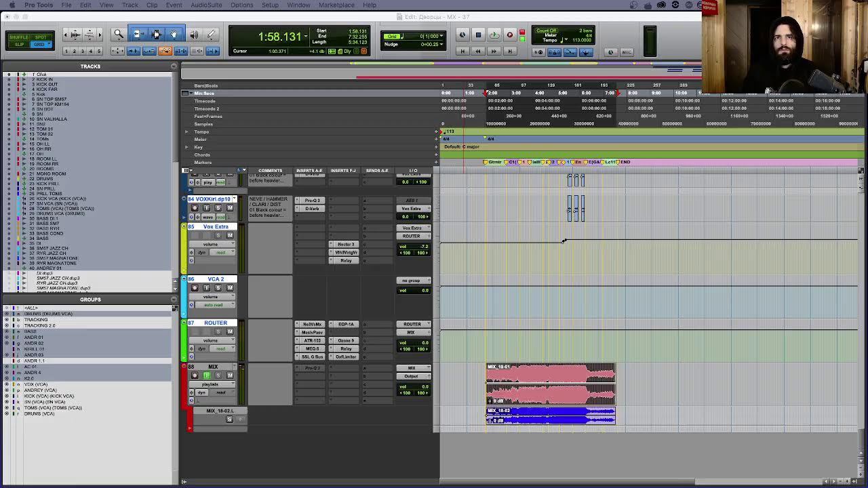
Task: Toggle MIDI merge button
Action: point(570,52)
